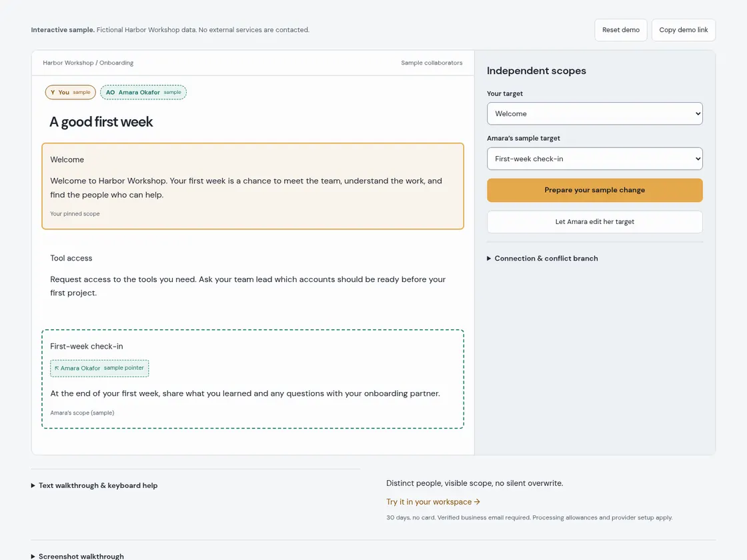747x560 pixels.
Task: Click the Sample collaborators label
Action: pyautogui.click(x=432, y=63)
